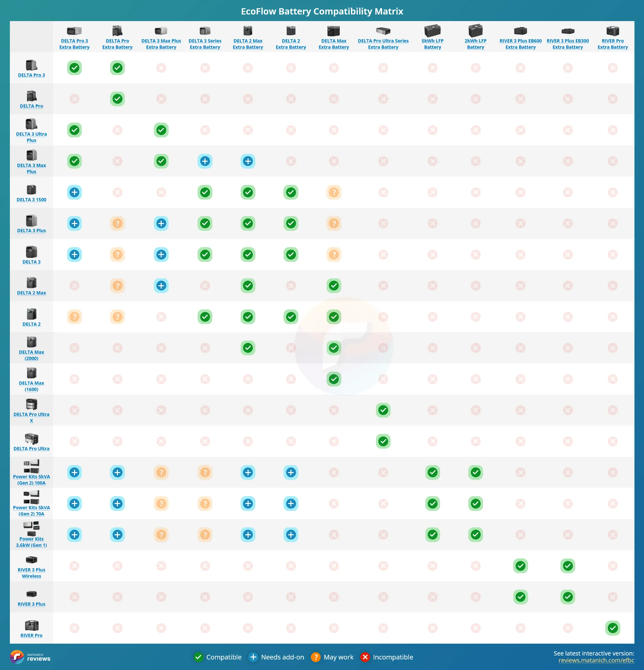644x670 pixels.
Task: Click the RIVER 3 Plus row link
Action: pyautogui.click(x=31, y=604)
